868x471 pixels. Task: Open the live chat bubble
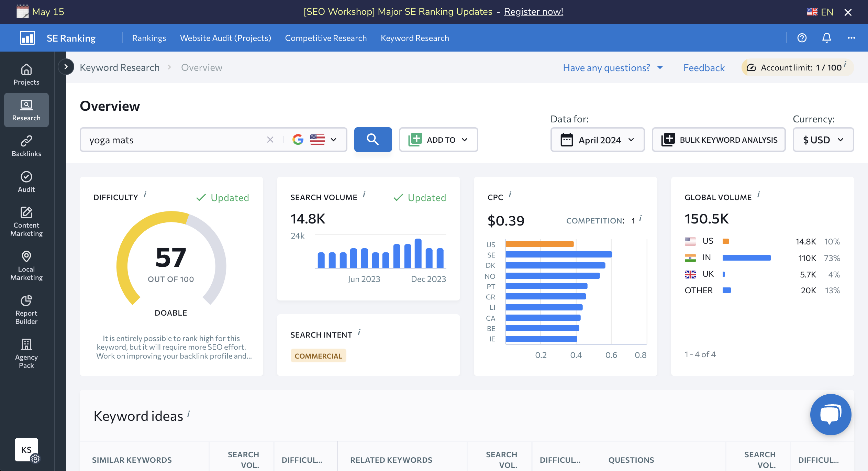(831, 414)
